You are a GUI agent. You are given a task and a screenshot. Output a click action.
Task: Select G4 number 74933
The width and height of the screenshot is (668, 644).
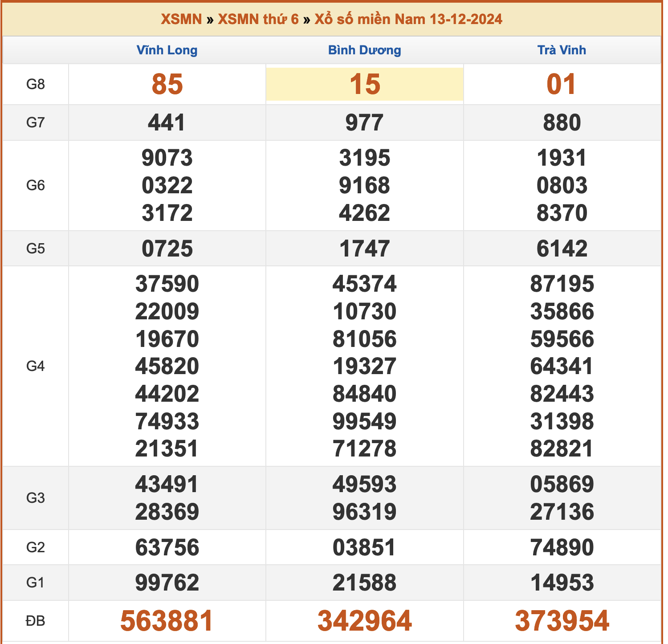point(167,421)
